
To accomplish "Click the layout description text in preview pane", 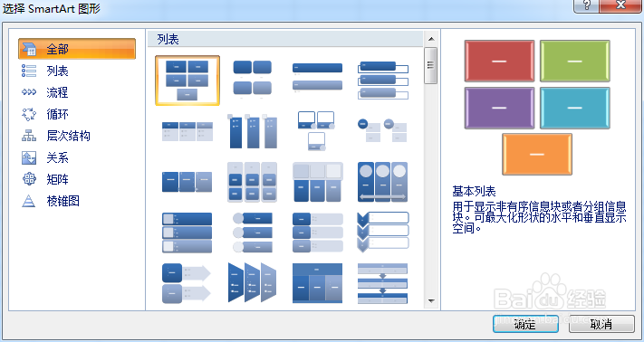I will pyautogui.click(x=539, y=216).
